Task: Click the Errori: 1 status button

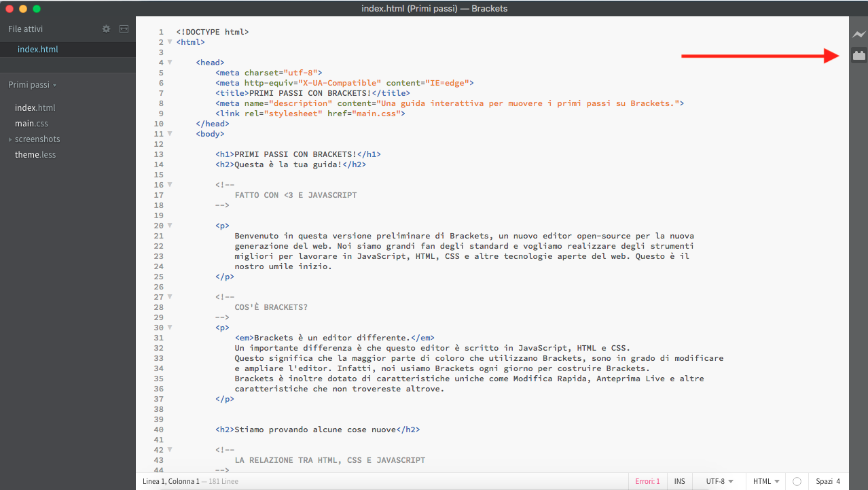Action: point(647,481)
